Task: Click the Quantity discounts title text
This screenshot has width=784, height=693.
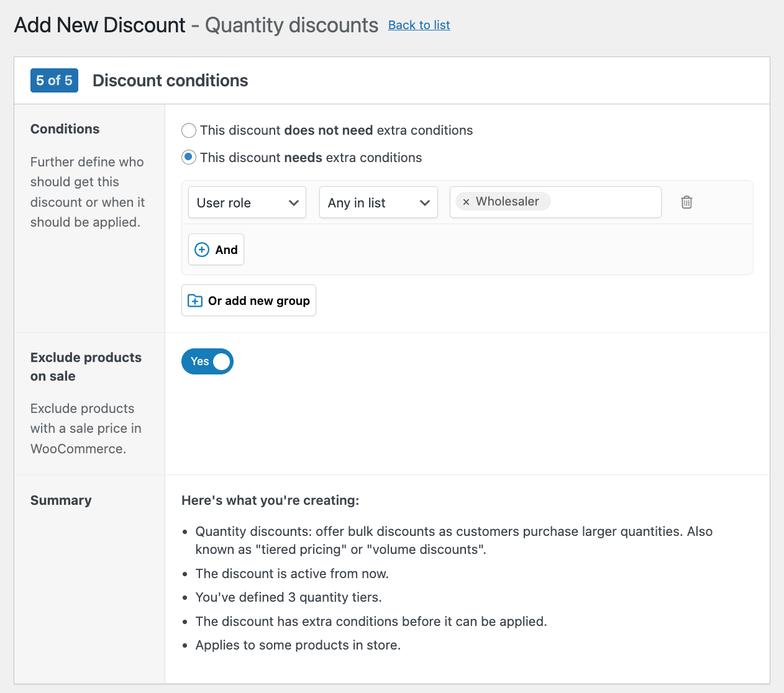Action: click(x=291, y=25)
